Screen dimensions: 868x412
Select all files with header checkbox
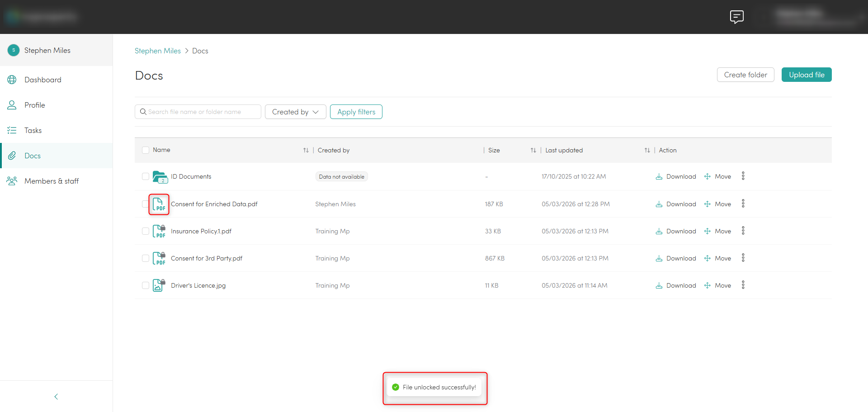tap(146, 150)
